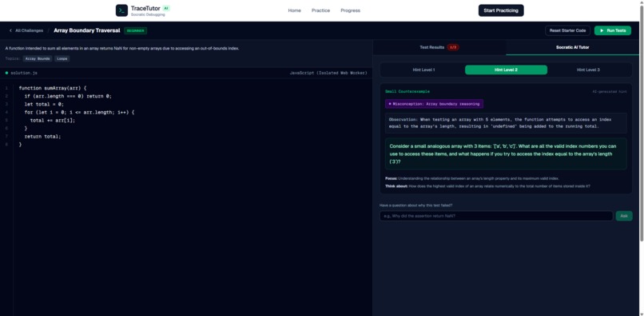Select Hint Level 1
The height and width of the screenshot is (316, 644).
[423, 70]
